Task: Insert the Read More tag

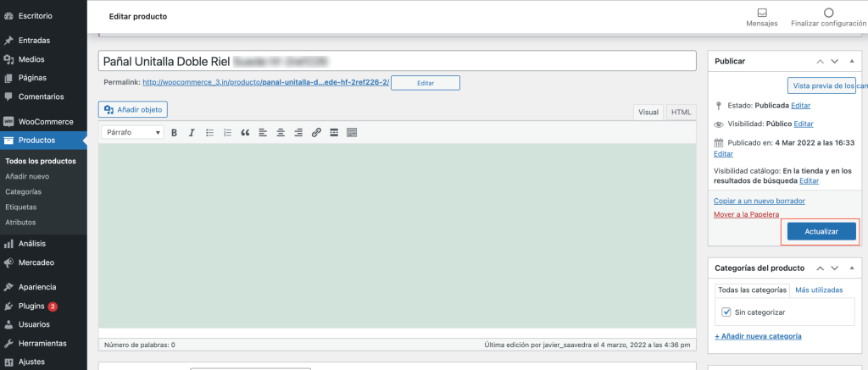Action: [x=334, y=133]
